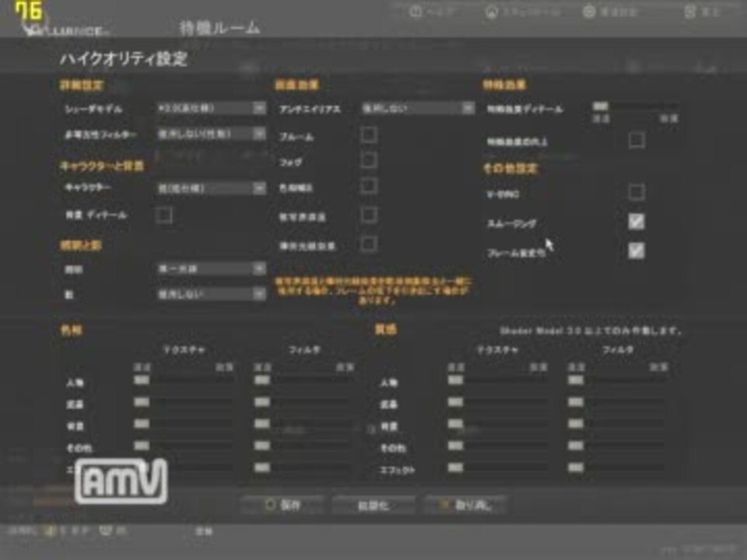Image resolution: width=747 pixels, height=560 pixels.
Task: Click 質感 section 背景 フィルタ slider
Action: (617, 424)
